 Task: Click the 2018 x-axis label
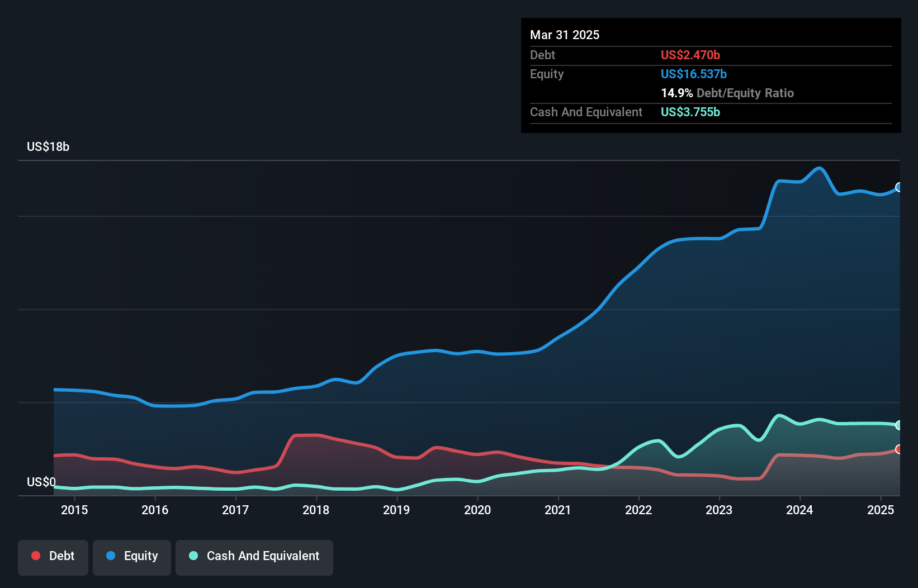point(316,510)
